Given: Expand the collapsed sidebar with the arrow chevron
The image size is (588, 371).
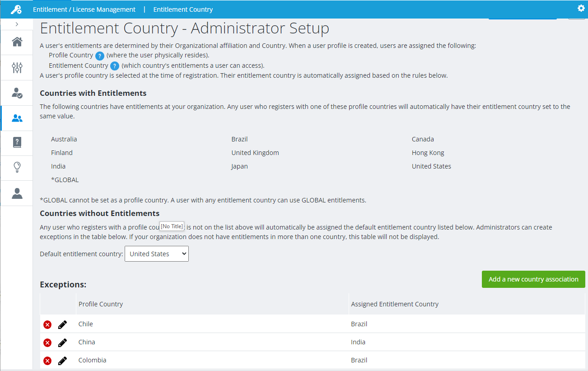Looking at the screenshot, I should 17,23.
